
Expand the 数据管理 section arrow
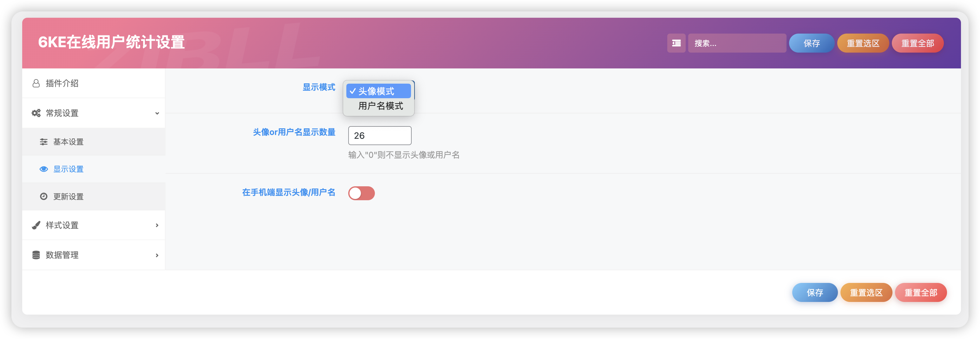click(157, 255)
